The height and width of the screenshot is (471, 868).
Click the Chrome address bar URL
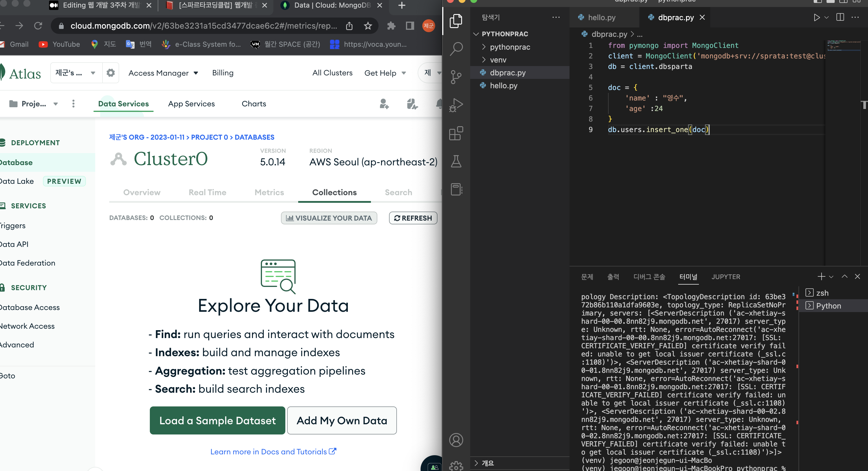point(204,26)
